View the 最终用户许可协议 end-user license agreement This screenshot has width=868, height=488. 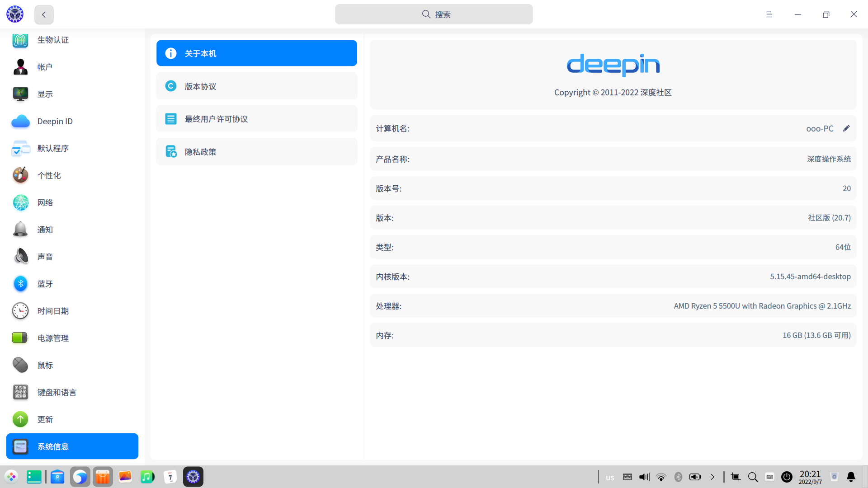256,118
